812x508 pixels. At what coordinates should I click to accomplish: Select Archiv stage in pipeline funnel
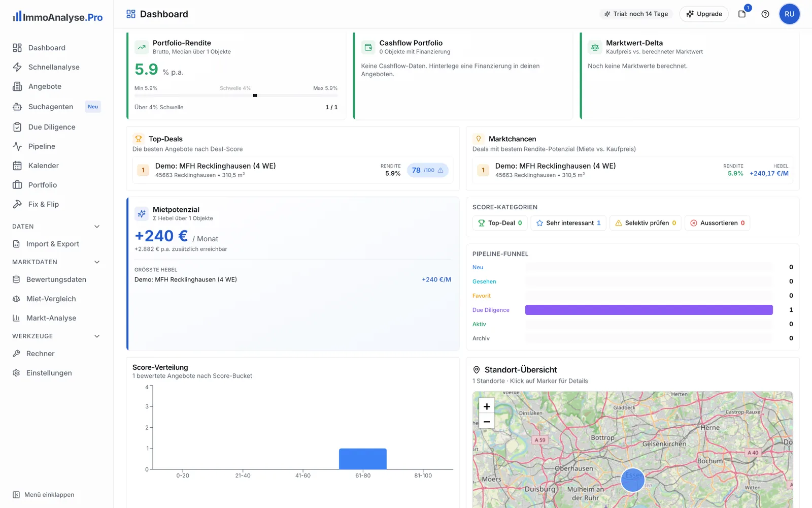(481, 338)
